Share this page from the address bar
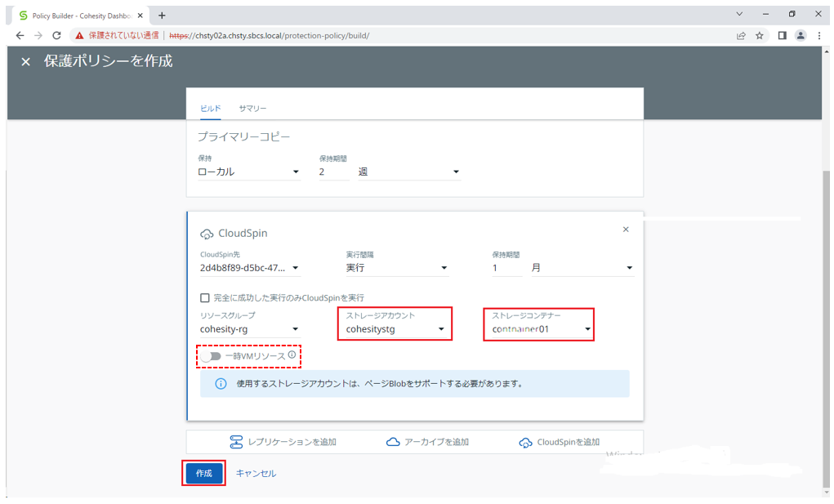This screenshot has height=504, width=834. point(741,36)
